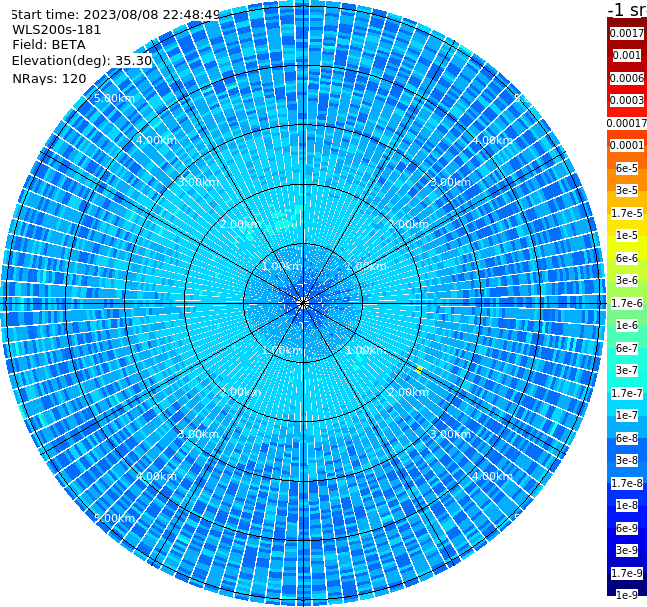Click the 3e-6 colorbar label
The width and height of the screenshot is (647, 607).
[627, 280]
